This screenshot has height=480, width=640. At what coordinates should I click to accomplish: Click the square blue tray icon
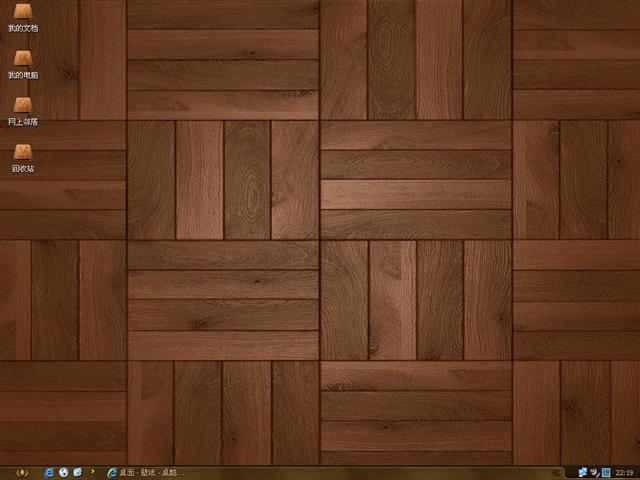pos(606,473)
